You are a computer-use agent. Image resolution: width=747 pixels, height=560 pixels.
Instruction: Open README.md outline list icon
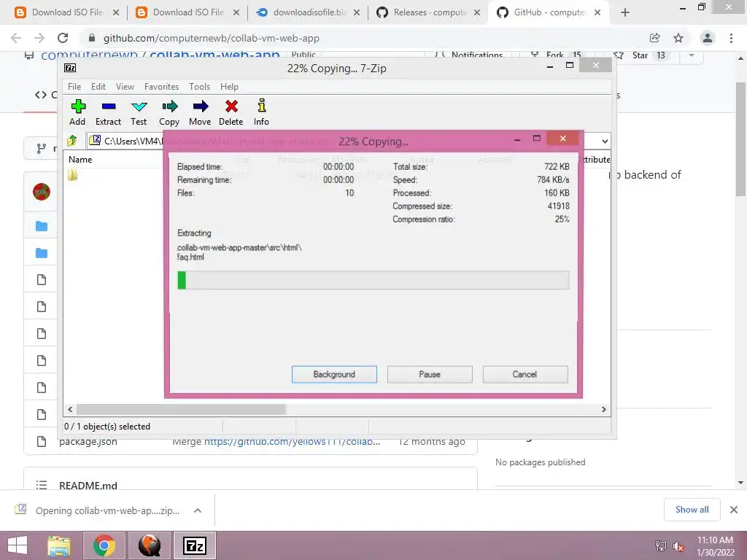42,485
